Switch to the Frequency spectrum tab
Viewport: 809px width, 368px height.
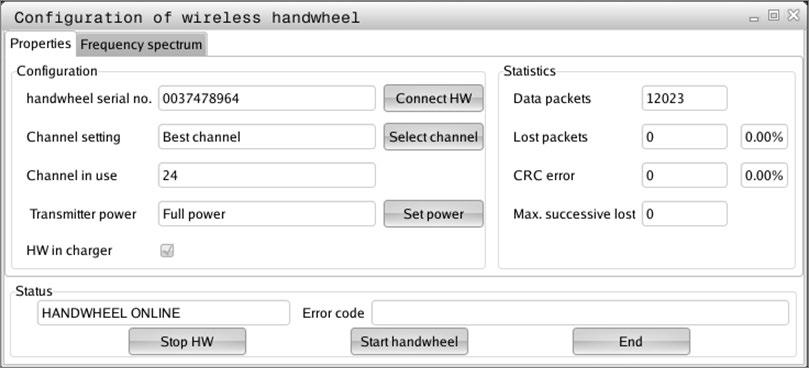pyautogui.click(x=142, y=44)
